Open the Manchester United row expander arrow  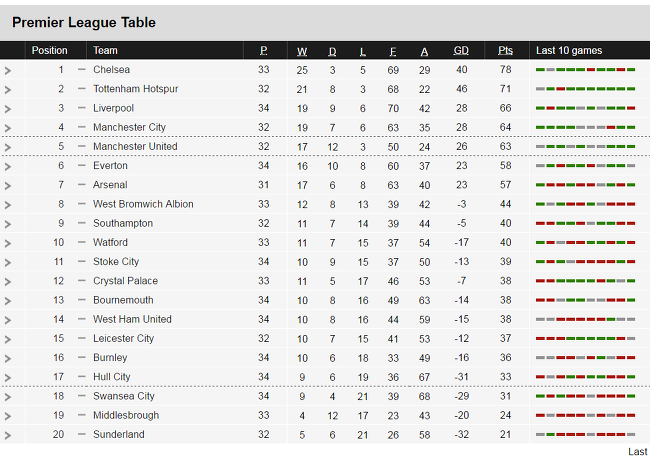(x=8, y=147)
